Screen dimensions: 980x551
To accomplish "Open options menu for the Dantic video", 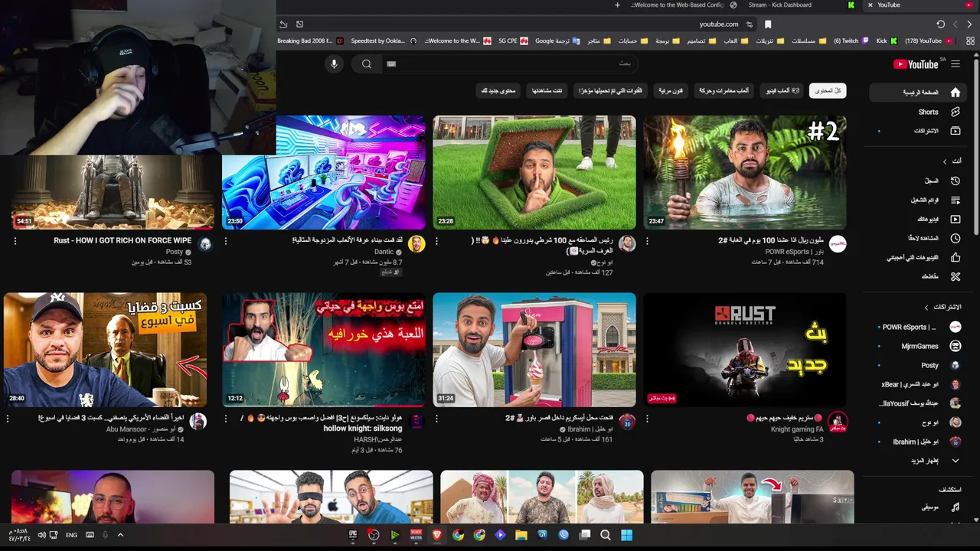I will 226,241.
